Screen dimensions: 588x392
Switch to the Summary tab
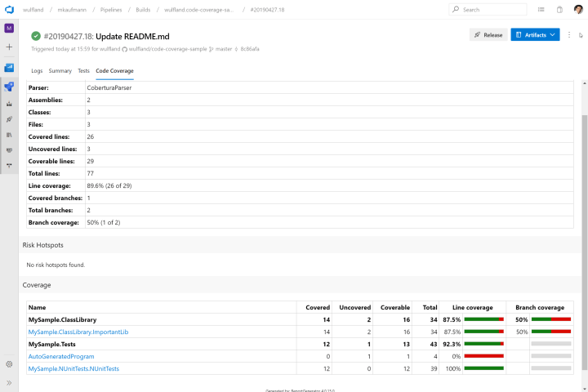(x=60, y=71)
